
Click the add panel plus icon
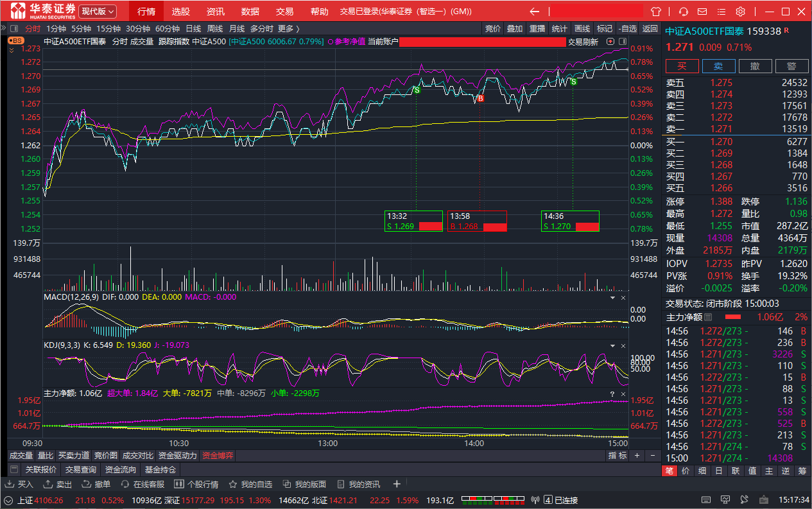pyautogui.click(x=397, y=484)
